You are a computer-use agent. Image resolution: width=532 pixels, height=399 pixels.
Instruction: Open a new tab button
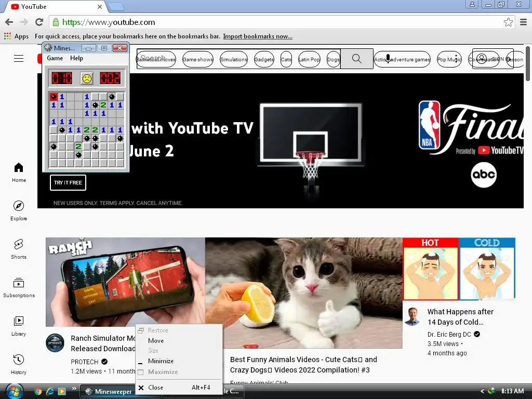tap(116, 7)
